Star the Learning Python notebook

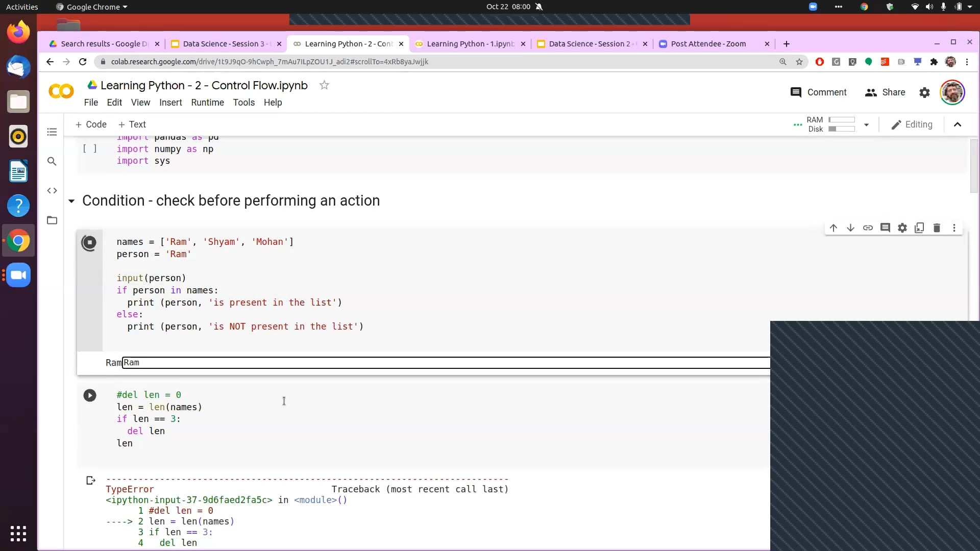pyautogui.click(x=324, y=85)
